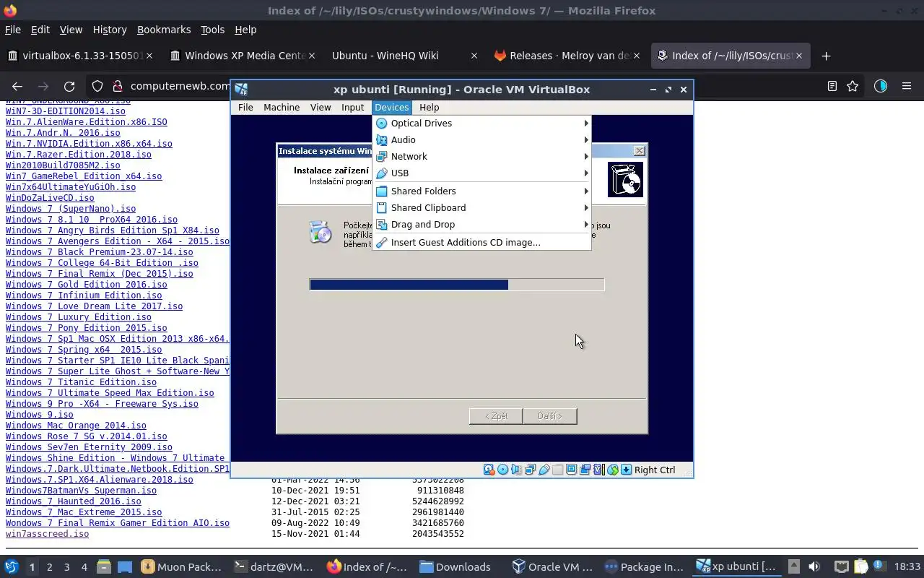Expand the Optical Drives submenu
Image resolution: width=924 pixels, height=578 pixels.
point(481,123)
